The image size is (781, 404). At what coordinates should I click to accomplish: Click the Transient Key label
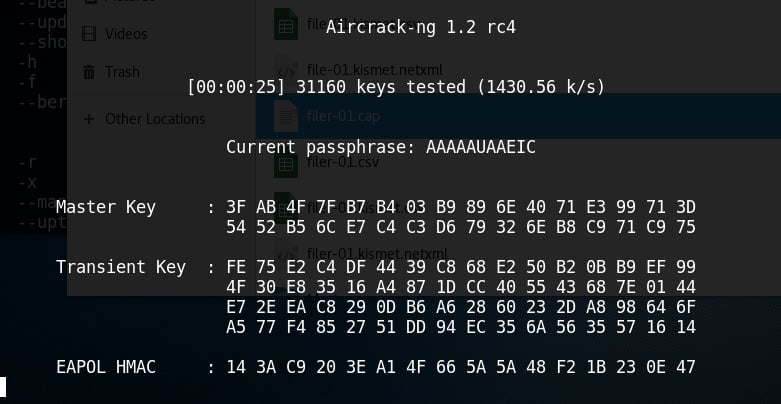tap(121, 267)
